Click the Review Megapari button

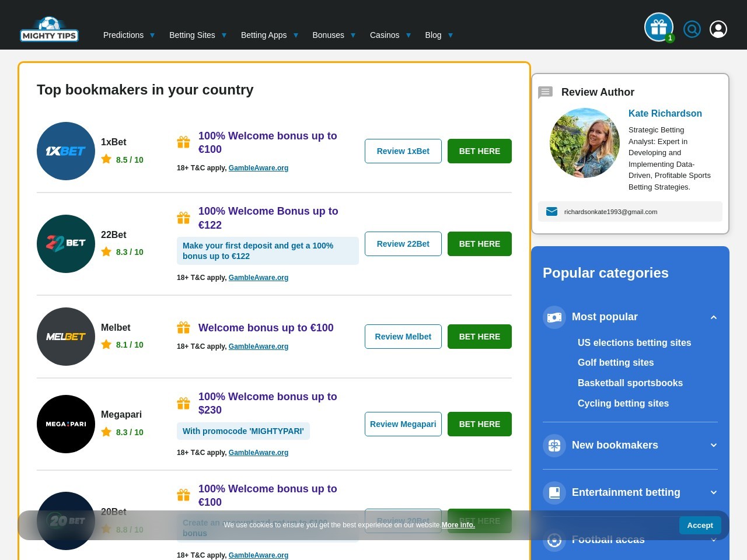tap(403, 424)
